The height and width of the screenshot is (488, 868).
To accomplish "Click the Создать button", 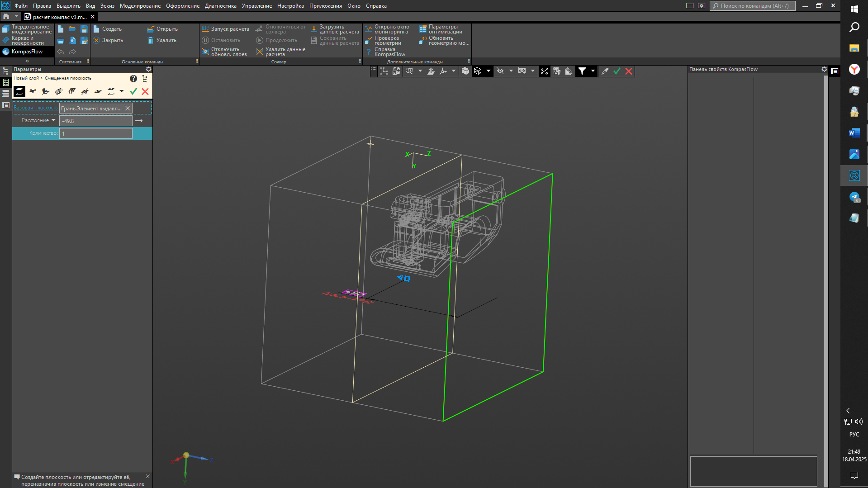I will pos(108,29).
